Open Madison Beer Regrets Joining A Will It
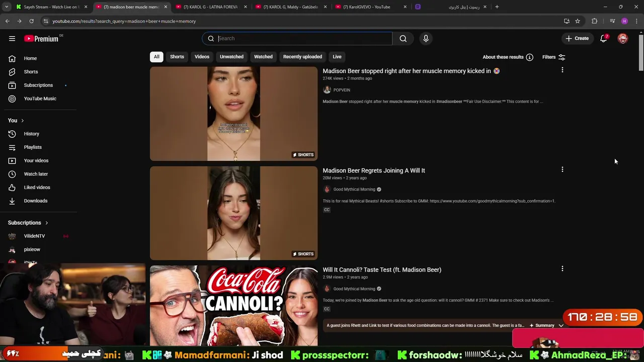The height and width of the screenshot is (362, 644). tap(374, 170)
